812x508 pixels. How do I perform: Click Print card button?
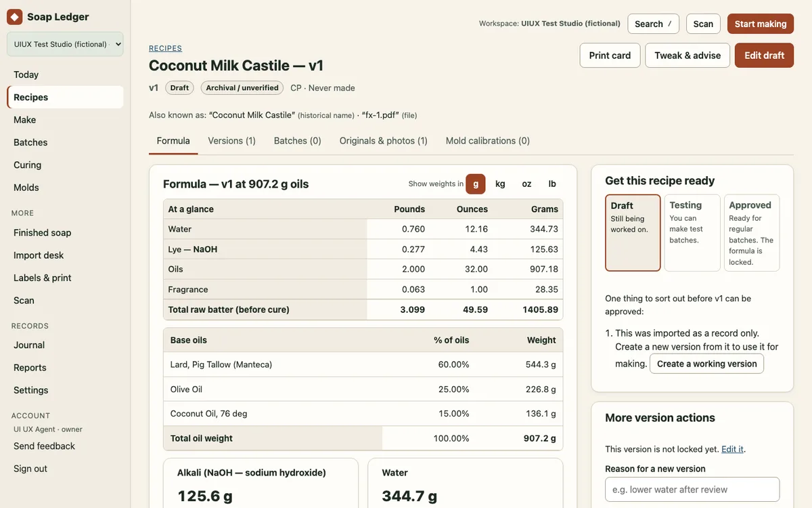click(x=610, y=56)
